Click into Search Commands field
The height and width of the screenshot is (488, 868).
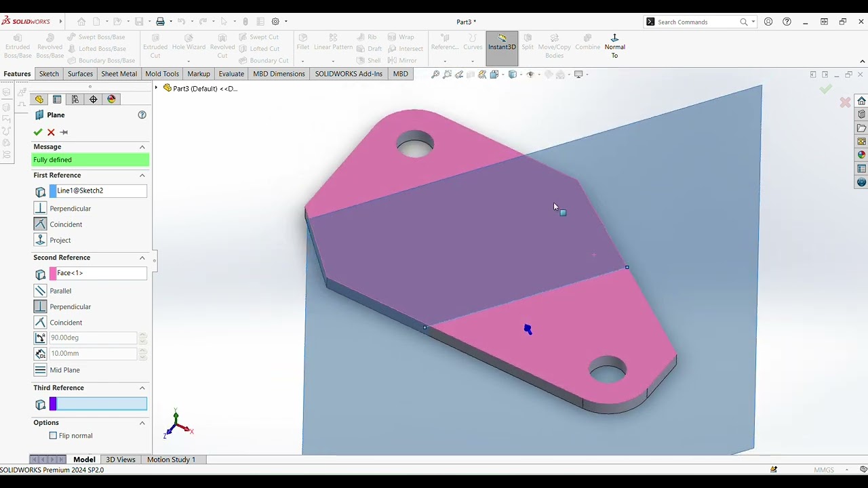(x=697, y=22)
